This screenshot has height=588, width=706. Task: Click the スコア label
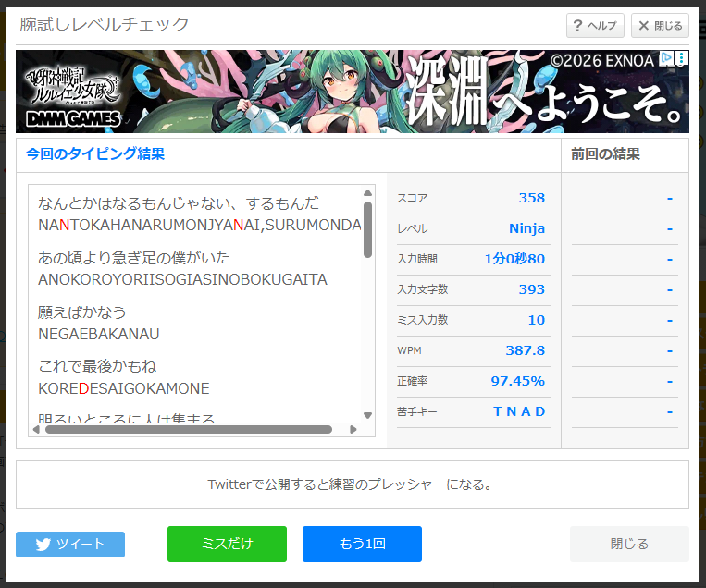tap(413, 199)
